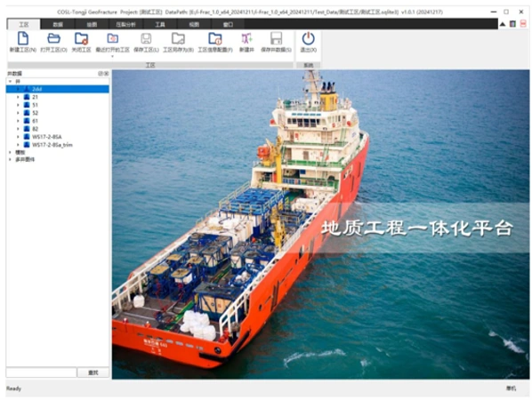
Task: Select well 52 in the tree
Action: pyautogui.click(x=35, y=113)
